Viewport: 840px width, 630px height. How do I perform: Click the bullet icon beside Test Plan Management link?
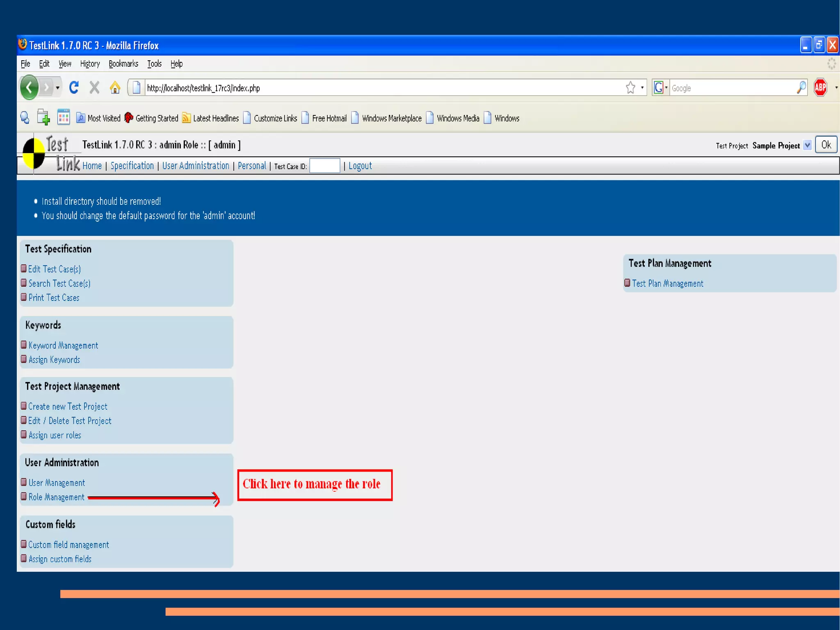627,282
